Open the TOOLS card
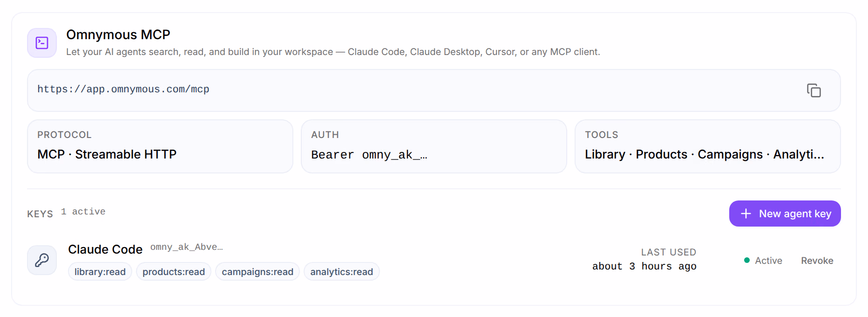 [707, 146]
